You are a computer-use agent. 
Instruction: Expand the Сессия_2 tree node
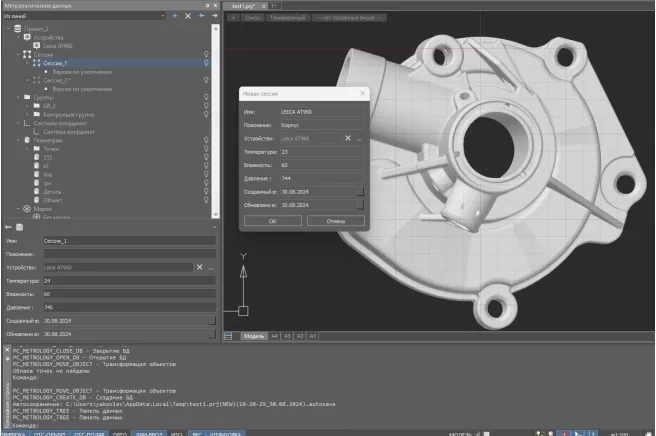coord(26,79)
